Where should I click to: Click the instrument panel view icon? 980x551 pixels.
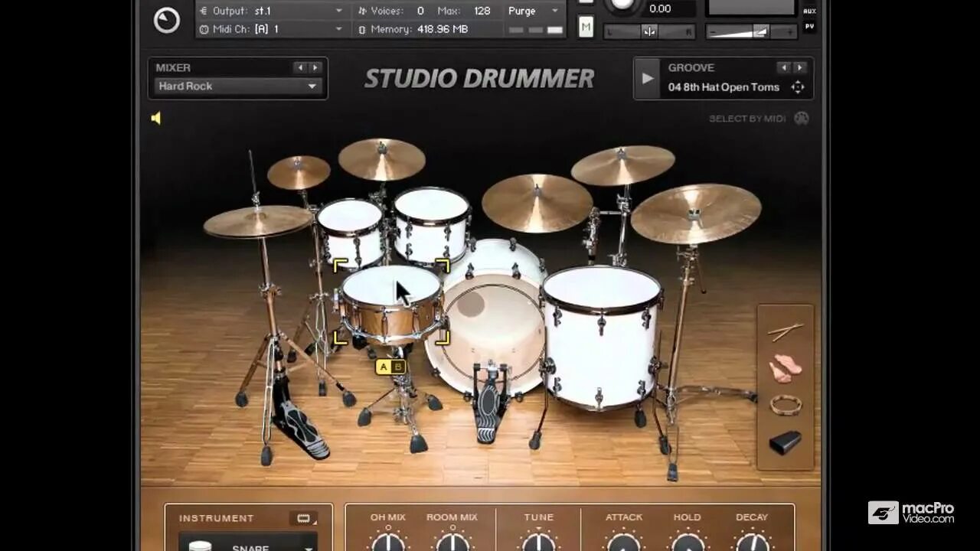(305, 519)
